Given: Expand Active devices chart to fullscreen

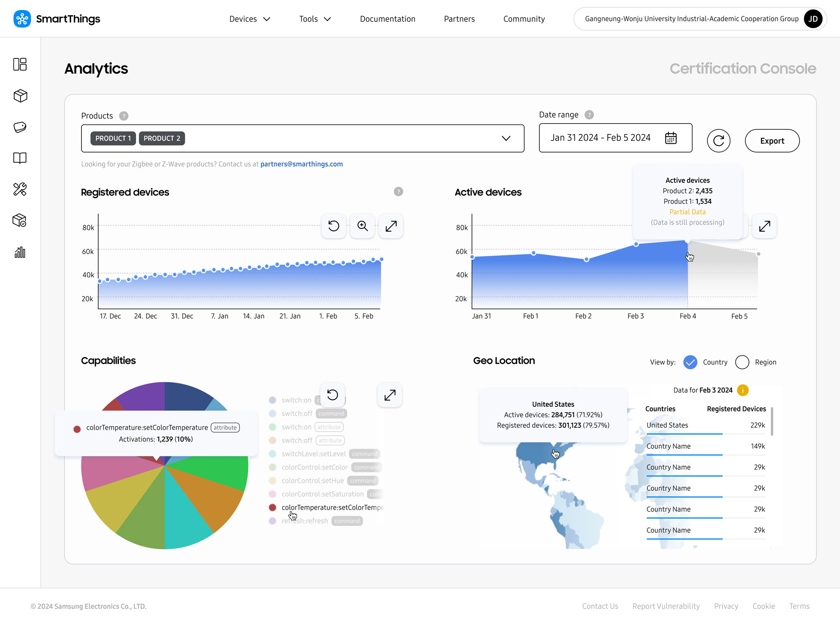Looking at the screenshot, I should pyautogui.click(x=764, y=226).
